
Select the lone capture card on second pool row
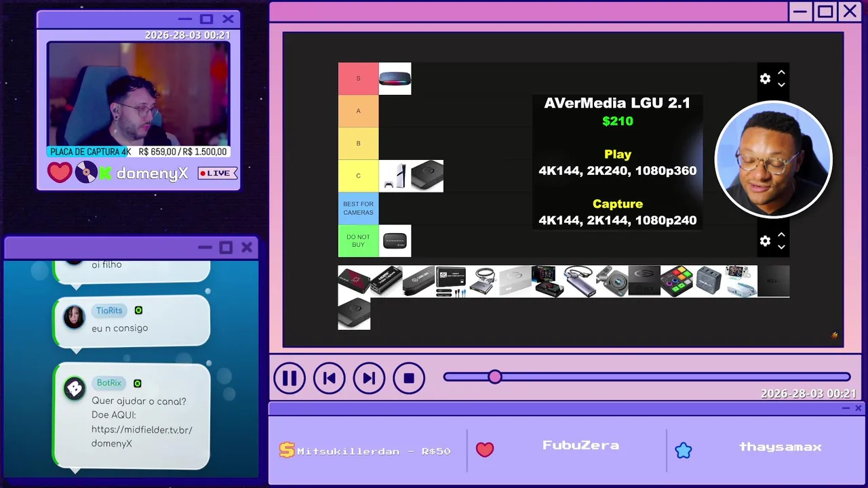tap(354, 314)
